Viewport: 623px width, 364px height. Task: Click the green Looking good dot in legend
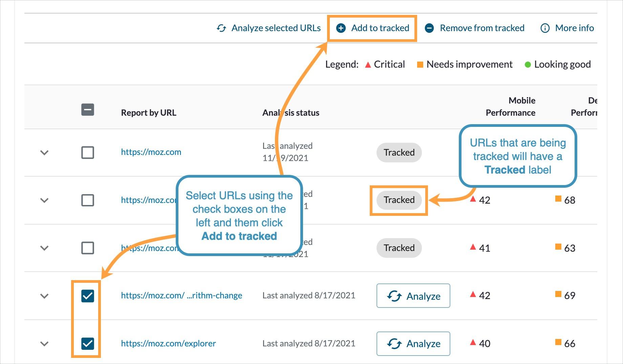[527, 64]
